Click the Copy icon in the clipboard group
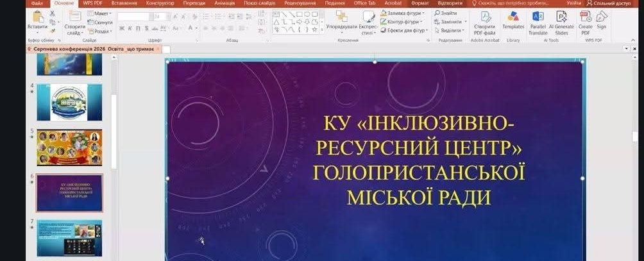This screenshot has width=644, height=261. [52, 22]
